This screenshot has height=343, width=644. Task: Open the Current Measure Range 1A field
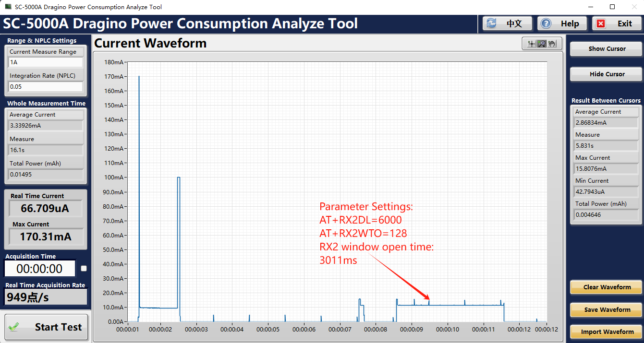coord(46,62)
